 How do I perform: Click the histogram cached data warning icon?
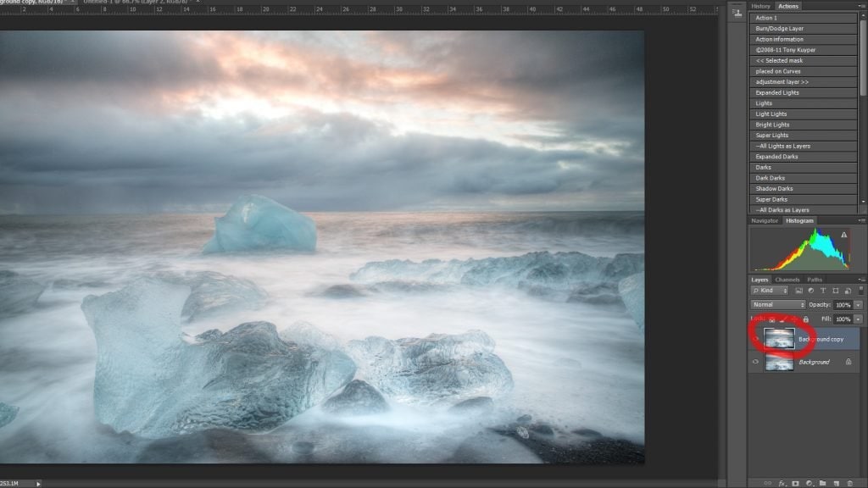tap(843, 236)
